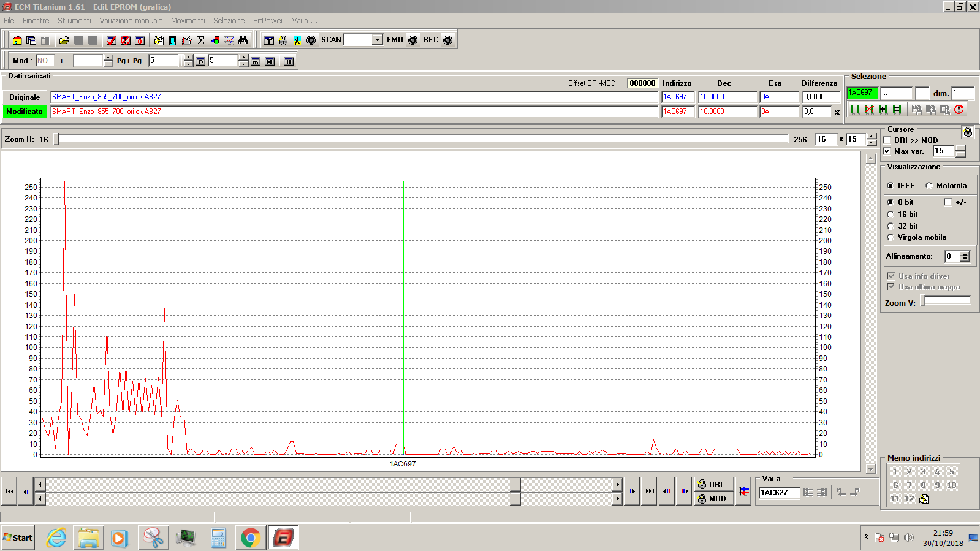Select 32 bit display mode

pos(891,226)
